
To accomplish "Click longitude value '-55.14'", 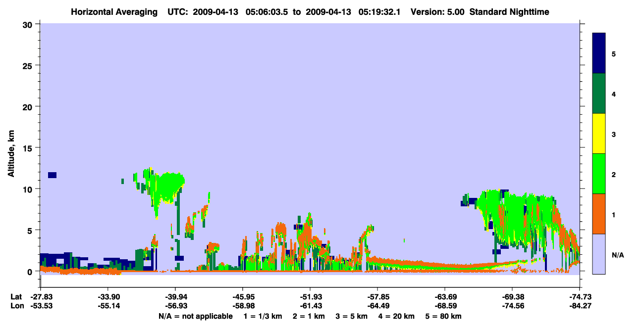I will 108,306.
